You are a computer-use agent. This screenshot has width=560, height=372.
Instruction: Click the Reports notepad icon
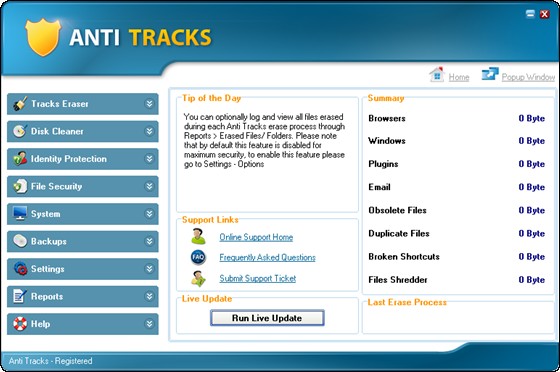(20, 296)
